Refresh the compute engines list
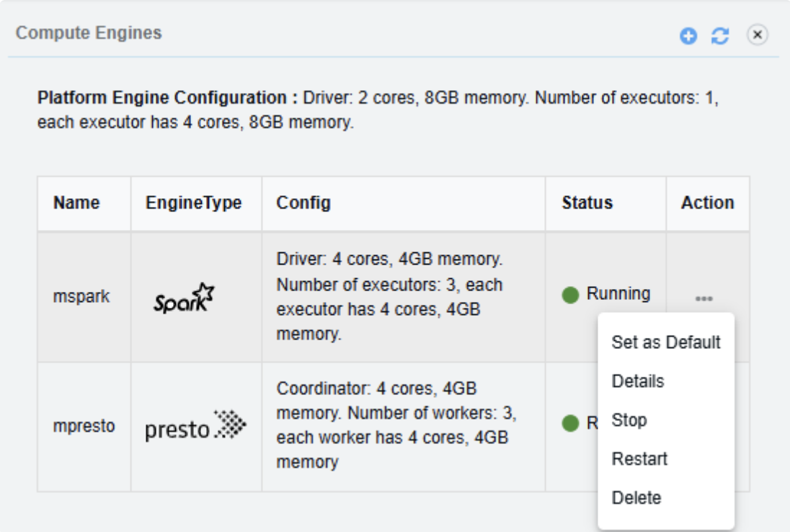 click(719, 36)
